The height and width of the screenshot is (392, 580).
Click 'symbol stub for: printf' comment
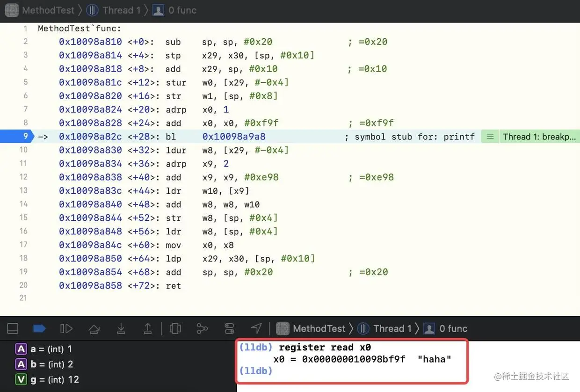click(414, 137)
